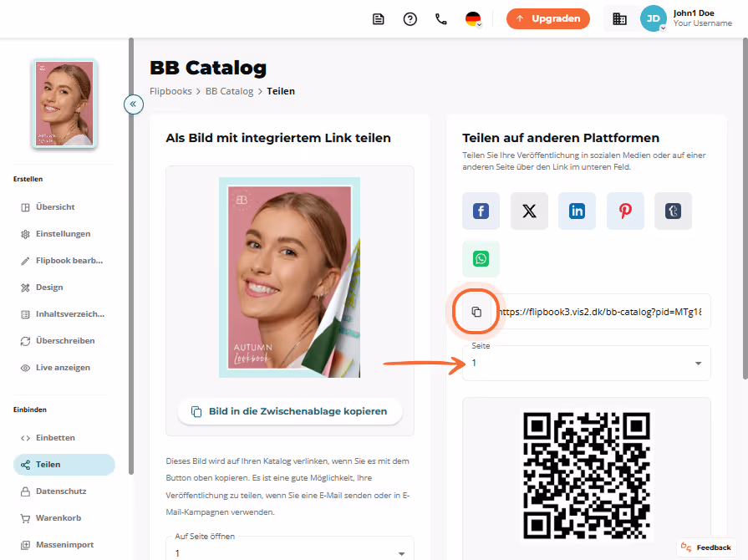Open the Auf Seite öffnen dropdown
This screenshot has height=560, width=748.
[289, 550]
